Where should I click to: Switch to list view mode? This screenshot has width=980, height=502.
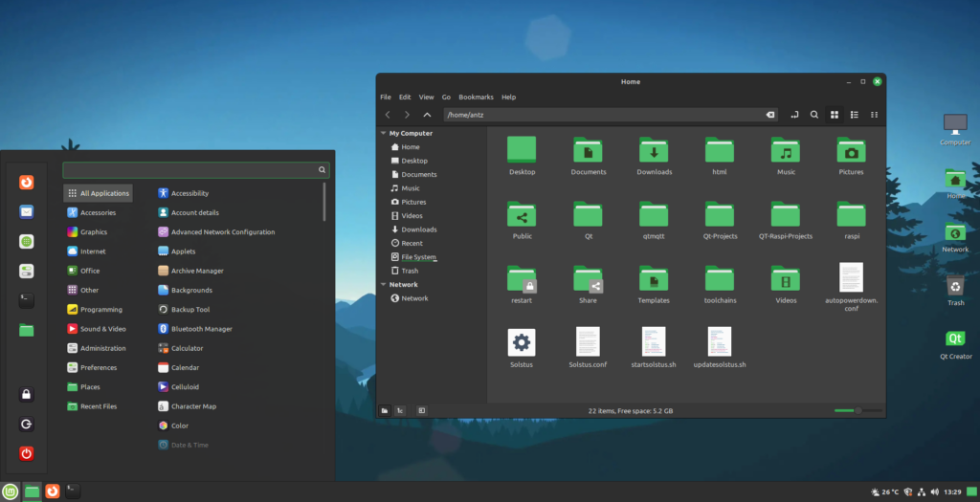[x=855, y=115]
